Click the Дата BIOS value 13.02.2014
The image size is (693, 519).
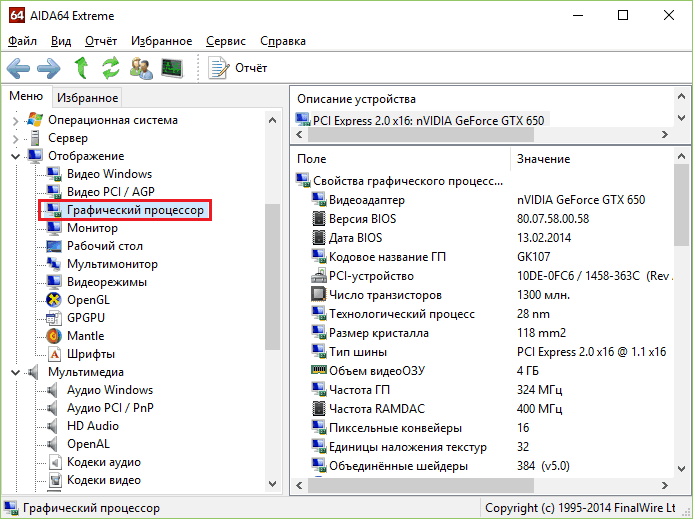[x=544, y=238]
